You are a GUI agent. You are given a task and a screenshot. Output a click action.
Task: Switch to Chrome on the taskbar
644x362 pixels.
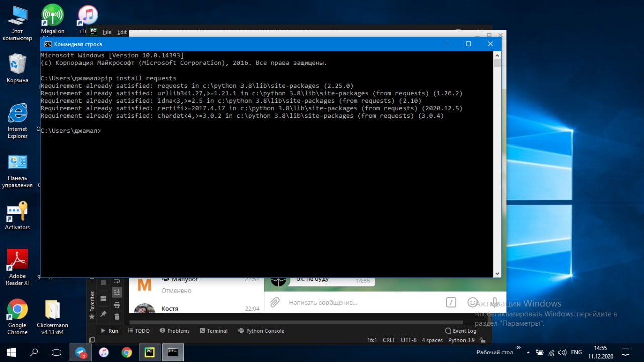point(126,352)
